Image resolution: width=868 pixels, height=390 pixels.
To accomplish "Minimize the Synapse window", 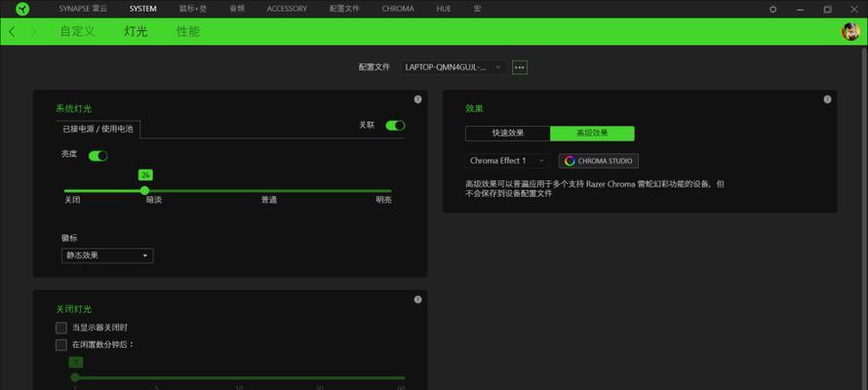I will click(x=801, y=10).
